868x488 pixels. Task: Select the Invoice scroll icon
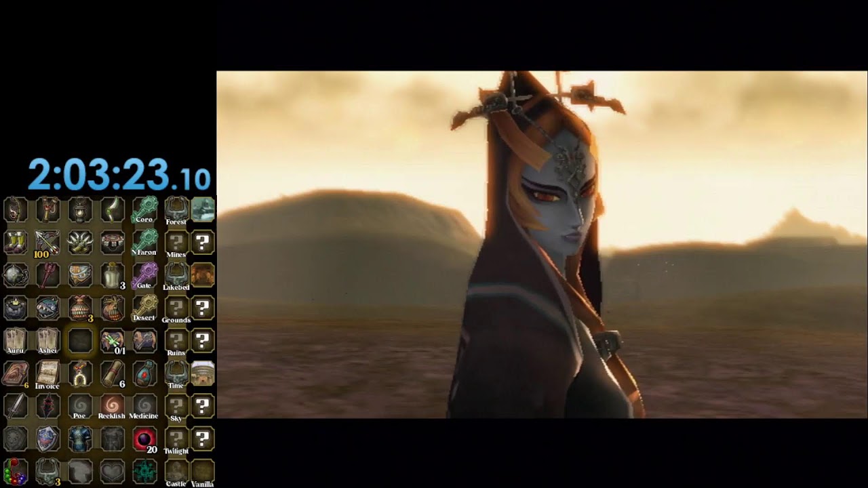tap(47, 373)
